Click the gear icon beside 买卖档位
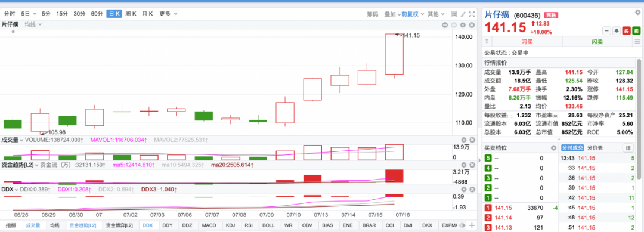This screenshot has width=644, height=232. click(x=553, y=148)
